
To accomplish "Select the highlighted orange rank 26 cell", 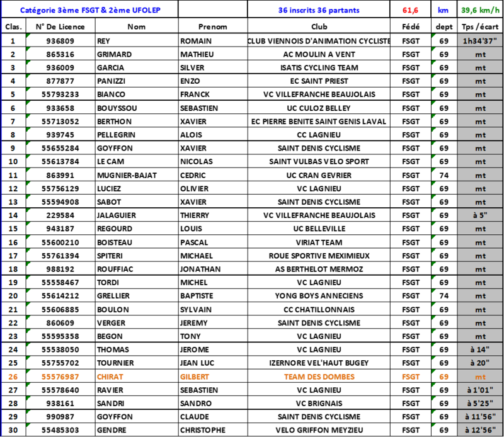I will pyautogui.click(x=13, y=377).
